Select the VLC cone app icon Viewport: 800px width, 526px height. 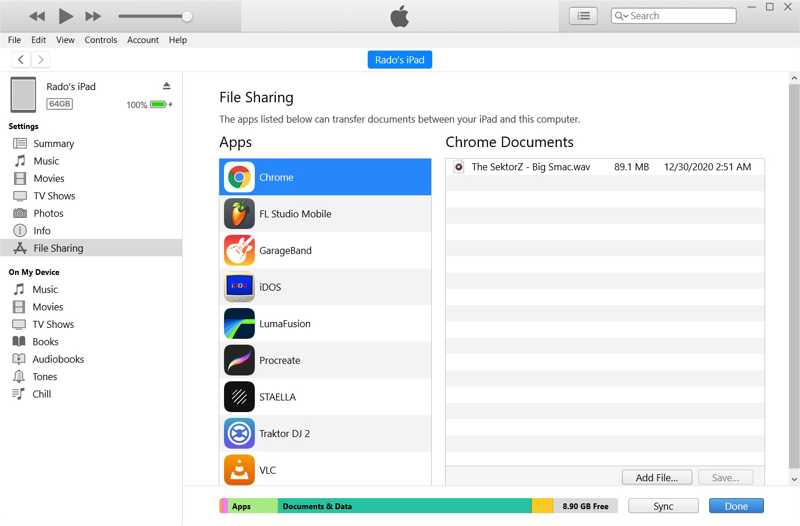[x=239, y=469]
